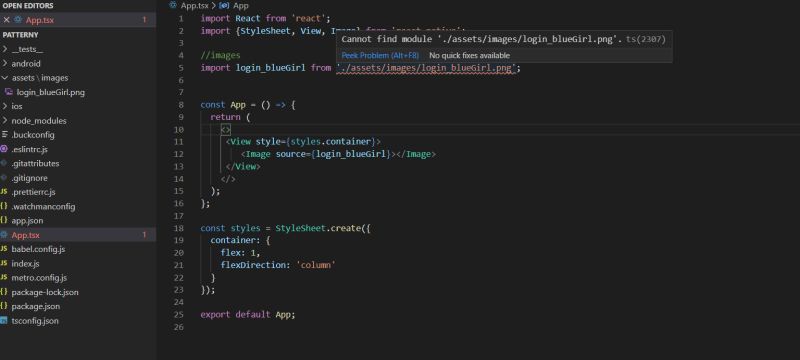
Task: Click the JSON icon beside package-lock.json
Action: (4, 292)
